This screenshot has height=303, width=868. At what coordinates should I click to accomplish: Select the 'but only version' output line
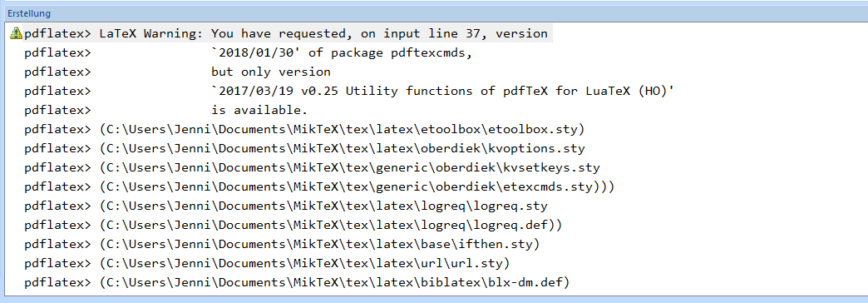coord(178,72)
